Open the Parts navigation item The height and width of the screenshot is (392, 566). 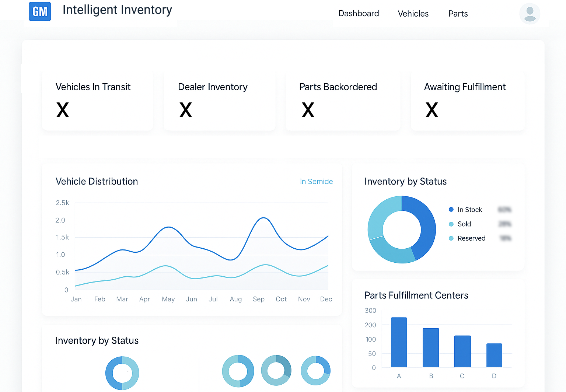(458, 14)
